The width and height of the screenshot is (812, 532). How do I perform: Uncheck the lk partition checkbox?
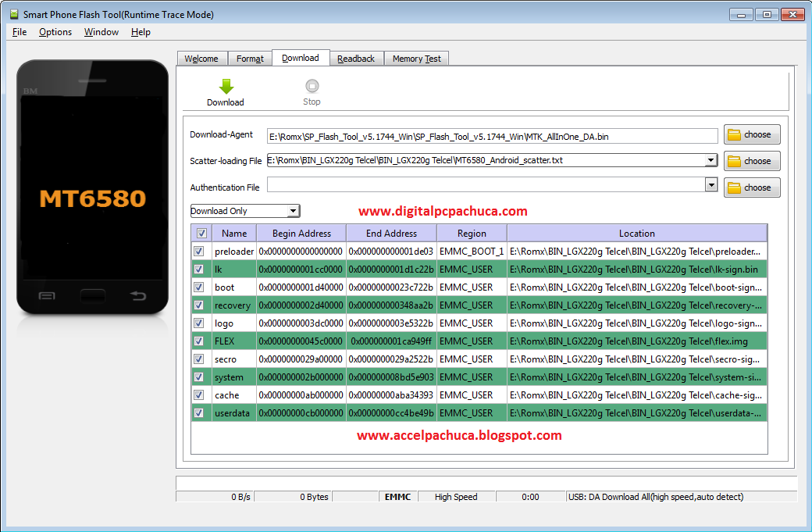(199, 270)
